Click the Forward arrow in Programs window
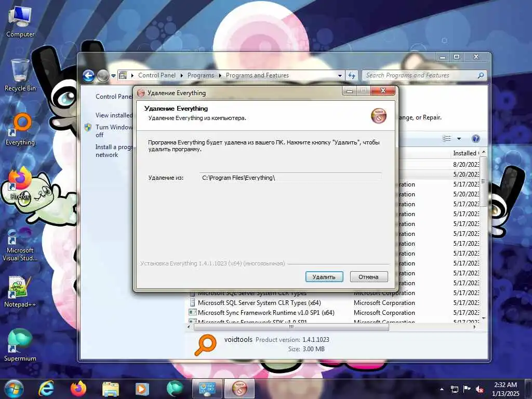Image resolution: width=532 pixels, height=399 pixels. pyautogui.click(x=103, y=75)
